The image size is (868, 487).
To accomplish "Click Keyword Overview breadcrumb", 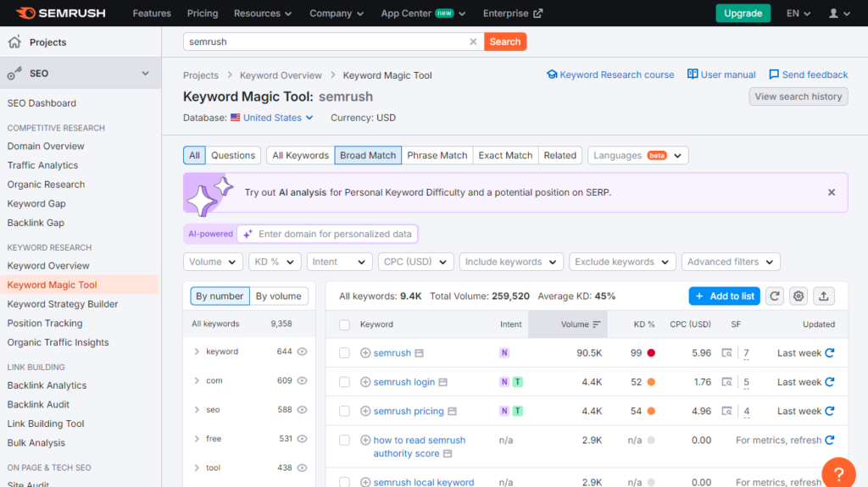I will [281, 75].
